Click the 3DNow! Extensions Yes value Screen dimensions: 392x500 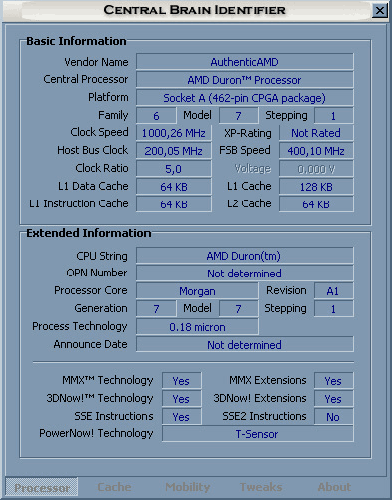(333, 399)
